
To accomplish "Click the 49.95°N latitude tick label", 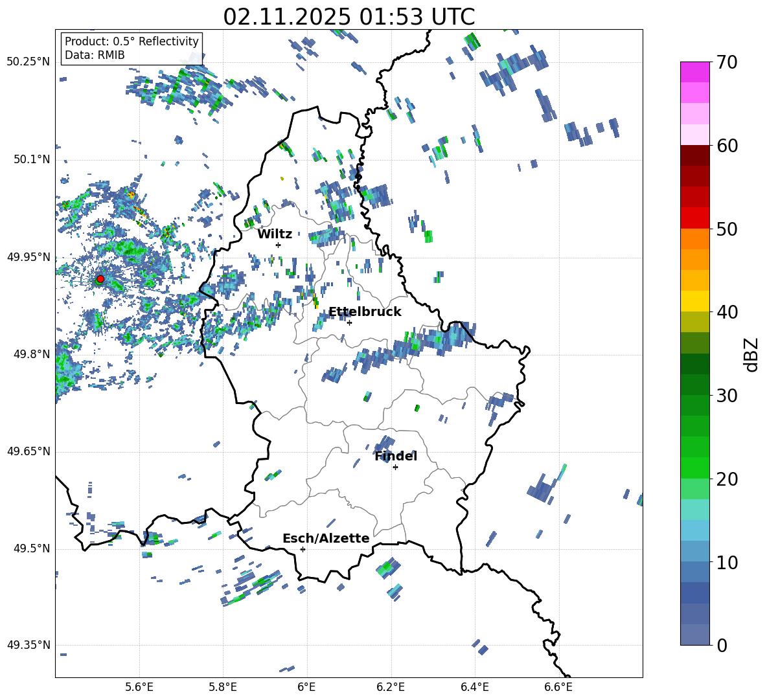I will point(29,257).
